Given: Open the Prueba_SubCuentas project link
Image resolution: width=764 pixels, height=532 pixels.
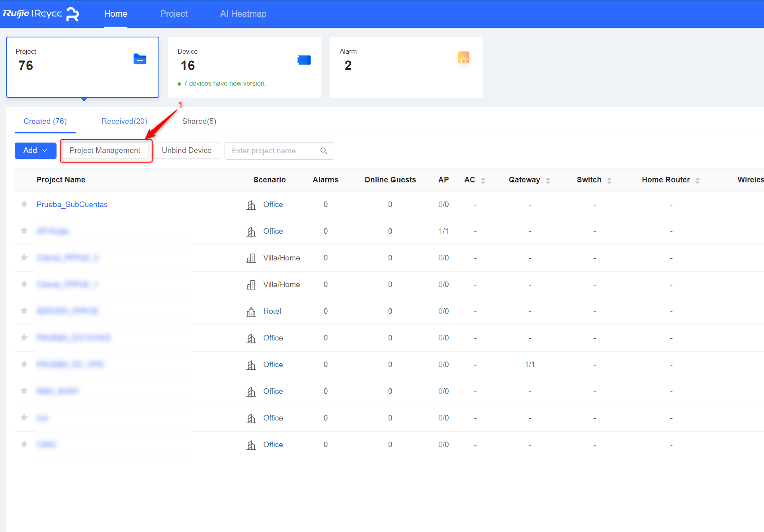Looking at the screenshot, I should pyautogui.click(x=72, y=205).
